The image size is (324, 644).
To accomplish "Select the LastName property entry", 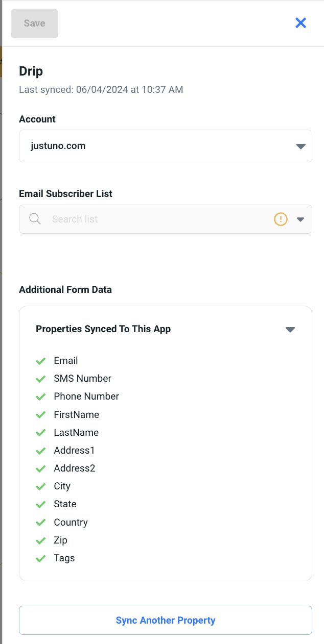I will tap(76, 433).
